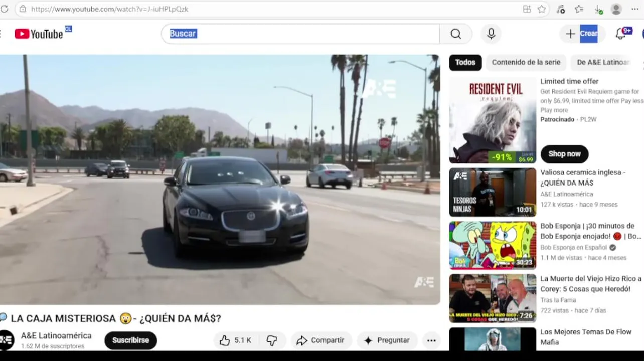This screenshot has width=644, height=361.
Task: Open Los Mejores Temas De Flow Mafia
Action: (586, 337)
